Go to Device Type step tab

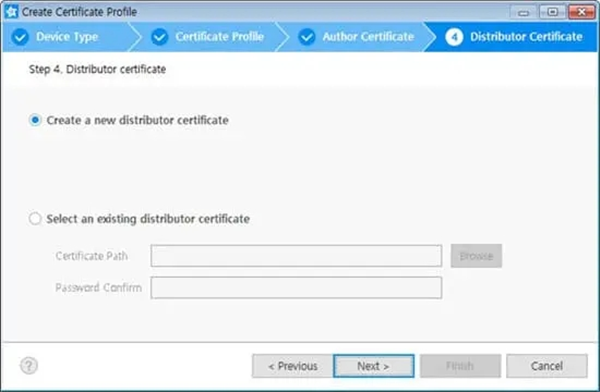pos(67,37)
